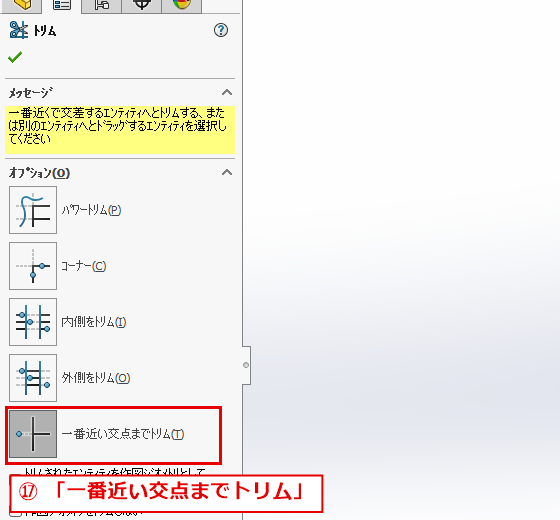This screenshot has height=520, width=560.
Task: Click the 内側をトリム(I) label text
Action: [x=94, y=322]
